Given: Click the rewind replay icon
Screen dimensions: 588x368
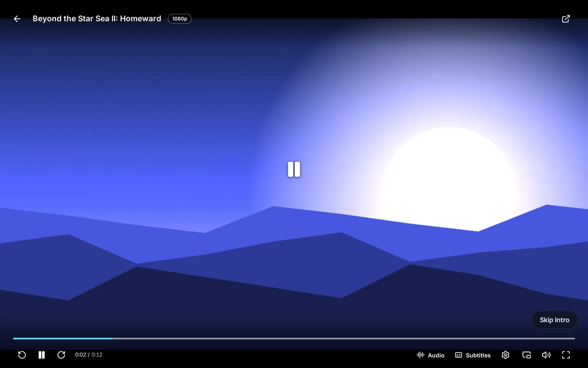Looking at the screenshot, I should click(22, 355).
